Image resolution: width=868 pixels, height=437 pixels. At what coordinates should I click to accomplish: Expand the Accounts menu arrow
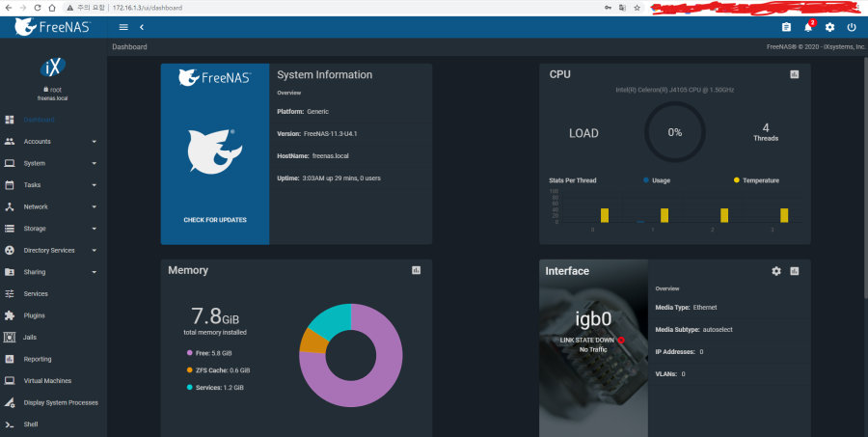[x=95, y=142]
